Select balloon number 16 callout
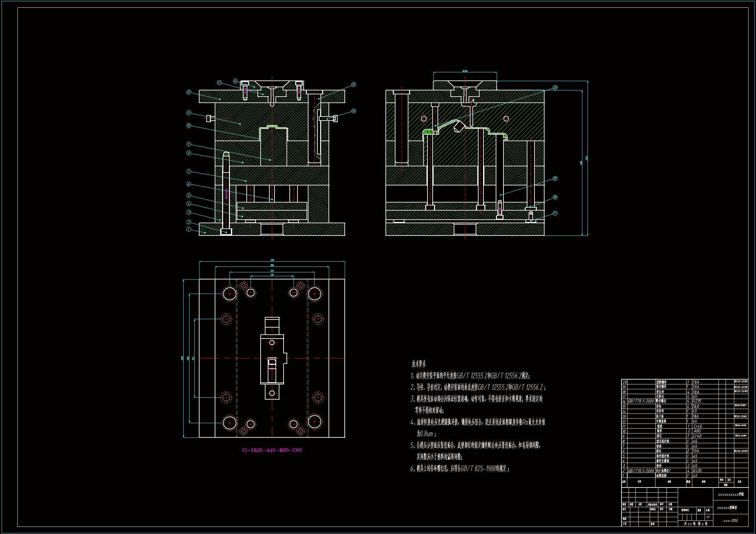The image size is (756, 534). pos(353,111)
